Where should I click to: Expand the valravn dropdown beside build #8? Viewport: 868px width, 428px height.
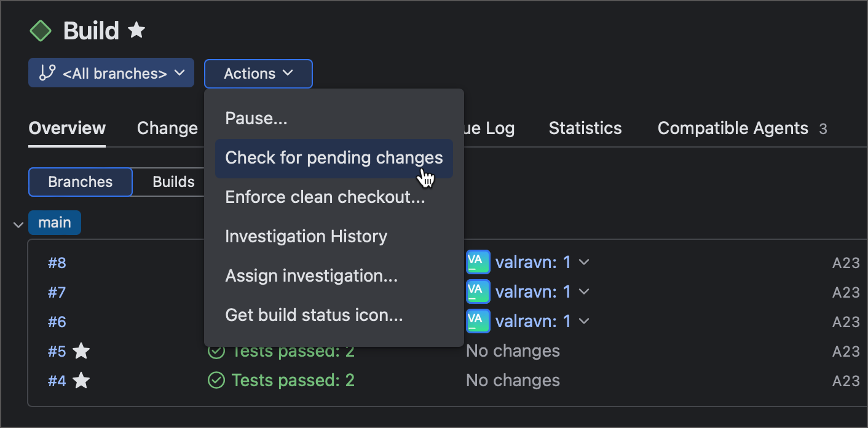(583, 262)
